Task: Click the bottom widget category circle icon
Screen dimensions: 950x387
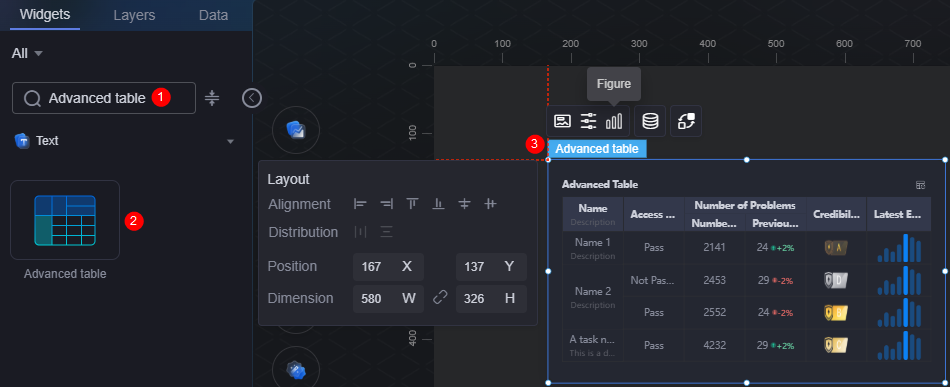Action: [296, 370]
